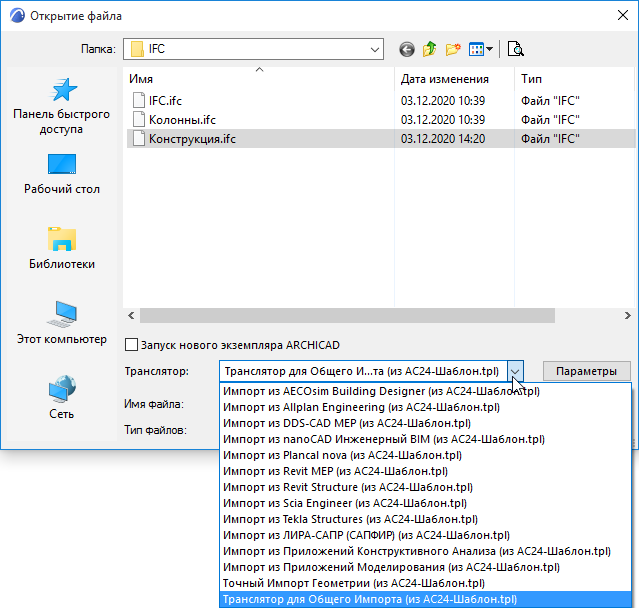Select Импорт из Revit MEP

pos(425,471)
